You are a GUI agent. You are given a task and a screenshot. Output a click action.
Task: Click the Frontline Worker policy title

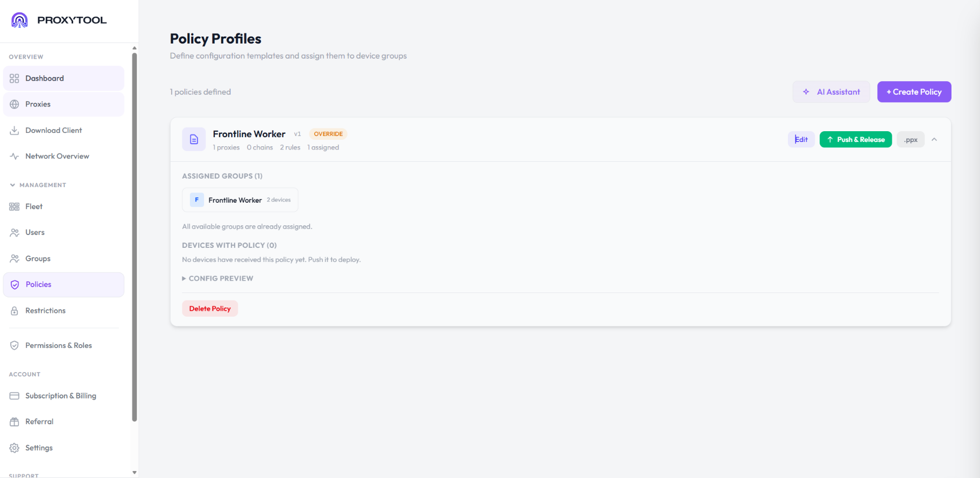point(249,134)
